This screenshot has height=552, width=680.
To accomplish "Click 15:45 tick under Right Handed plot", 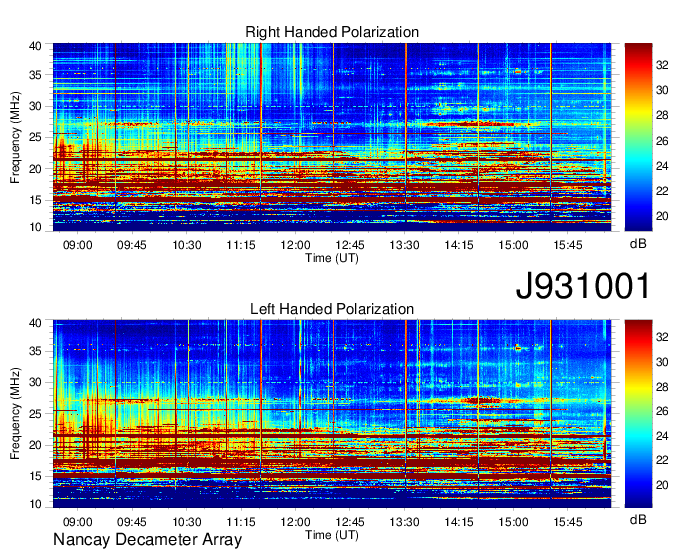I will coord(568,245).
